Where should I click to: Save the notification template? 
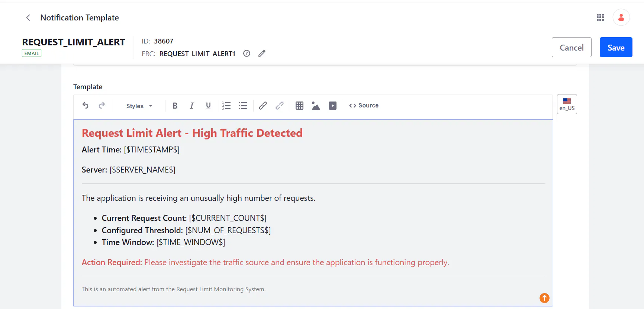click(x=616, y=47)
